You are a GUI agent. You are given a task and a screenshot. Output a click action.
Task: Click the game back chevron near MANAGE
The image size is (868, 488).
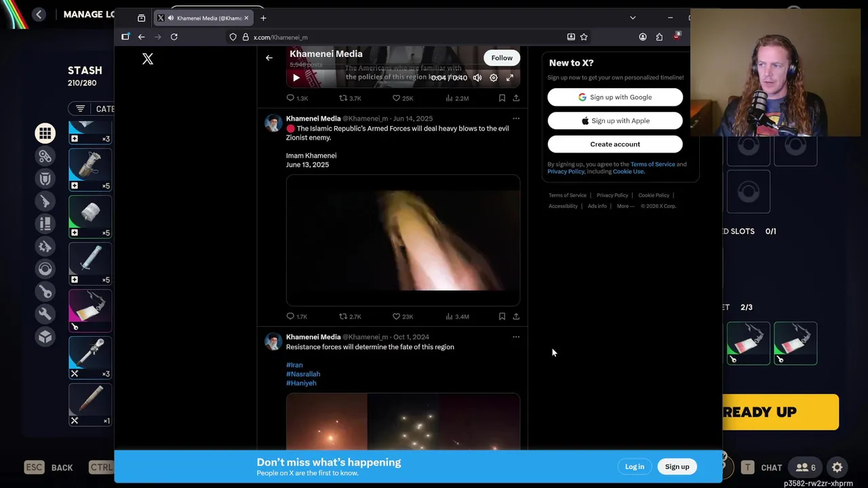click(39, 14)
